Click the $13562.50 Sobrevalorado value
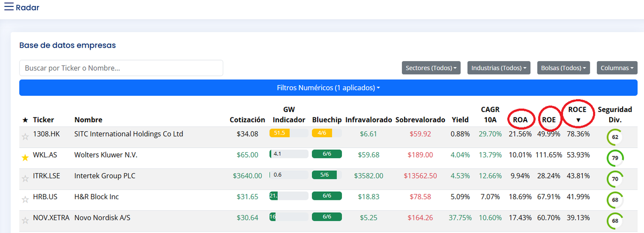 420,176
